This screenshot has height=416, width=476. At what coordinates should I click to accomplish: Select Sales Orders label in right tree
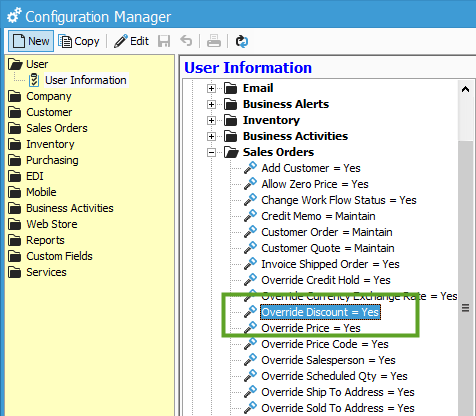coord(278,152)
